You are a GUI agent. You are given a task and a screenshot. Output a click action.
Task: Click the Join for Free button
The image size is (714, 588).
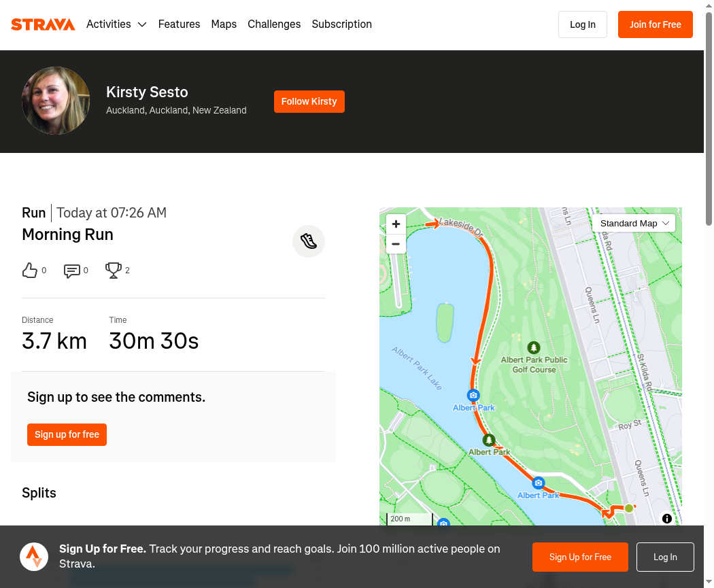[x=656, y=24]
